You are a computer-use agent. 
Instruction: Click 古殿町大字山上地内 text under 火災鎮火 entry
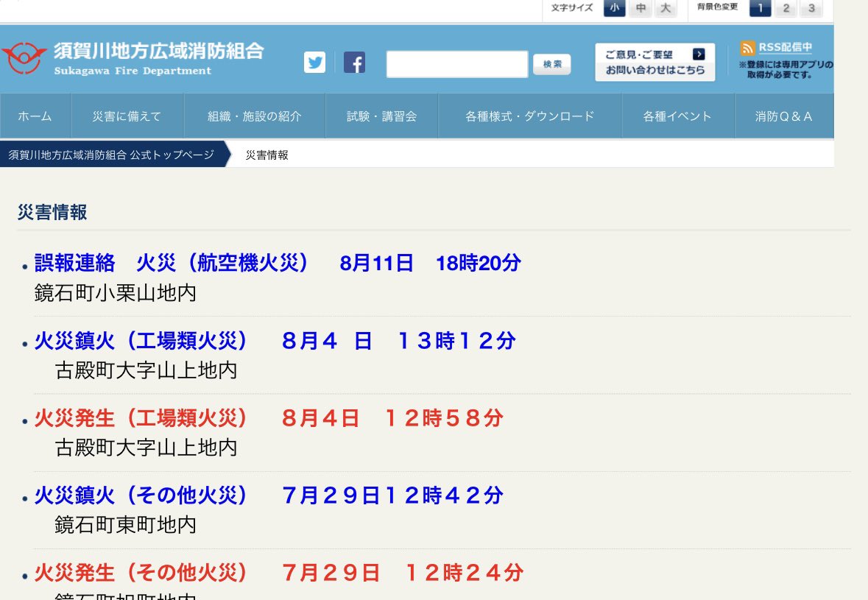click(x=147, y=370)
